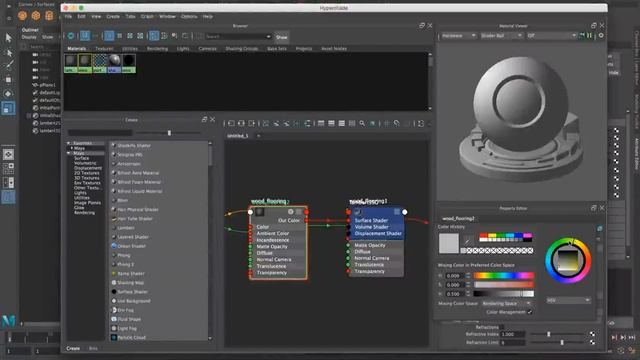Click the Color input port on wood_flooring2
This screenshot has height=360, width=640.
coord(250,227)
